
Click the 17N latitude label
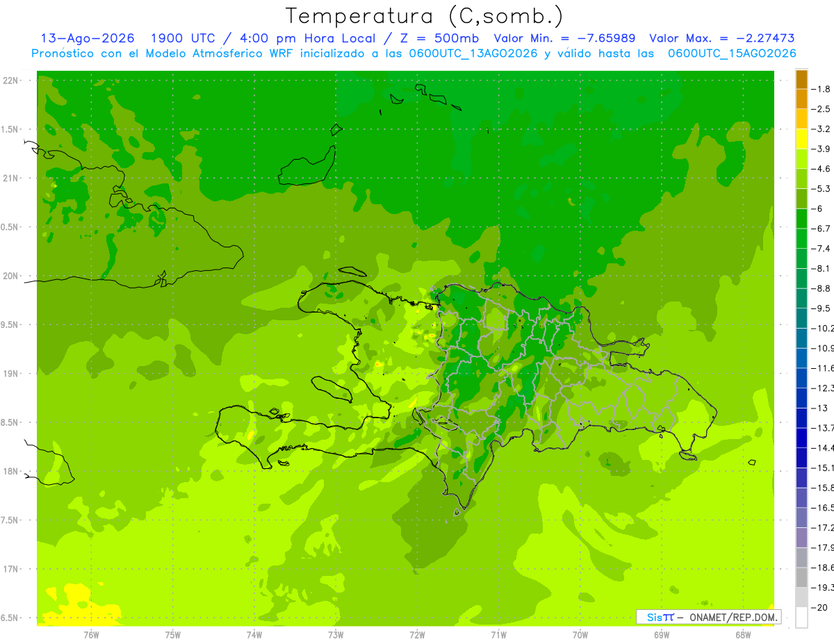[x=11, y=569]
